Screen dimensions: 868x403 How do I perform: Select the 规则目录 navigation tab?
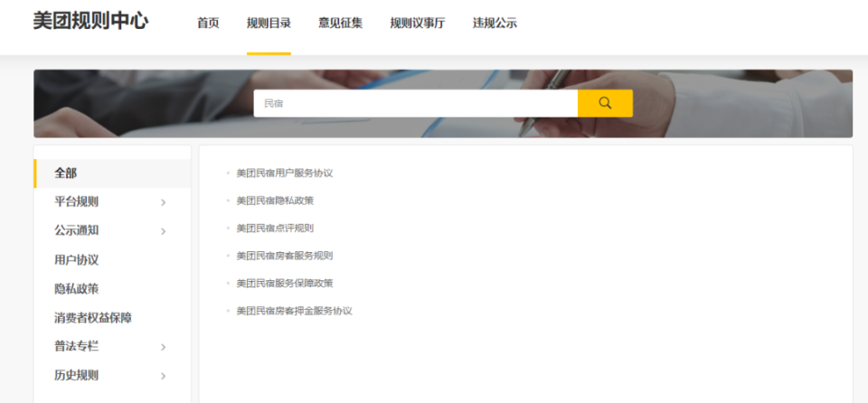269,23
